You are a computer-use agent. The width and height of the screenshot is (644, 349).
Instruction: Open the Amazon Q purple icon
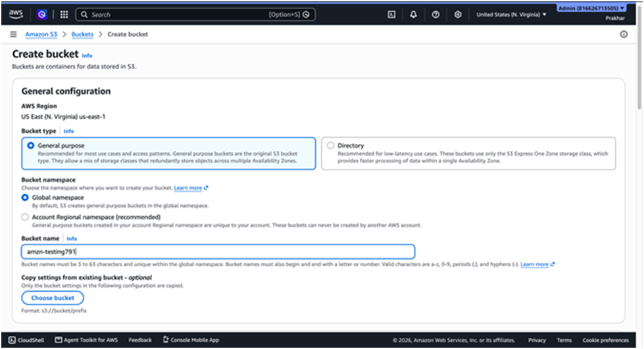tap(41, 14)
